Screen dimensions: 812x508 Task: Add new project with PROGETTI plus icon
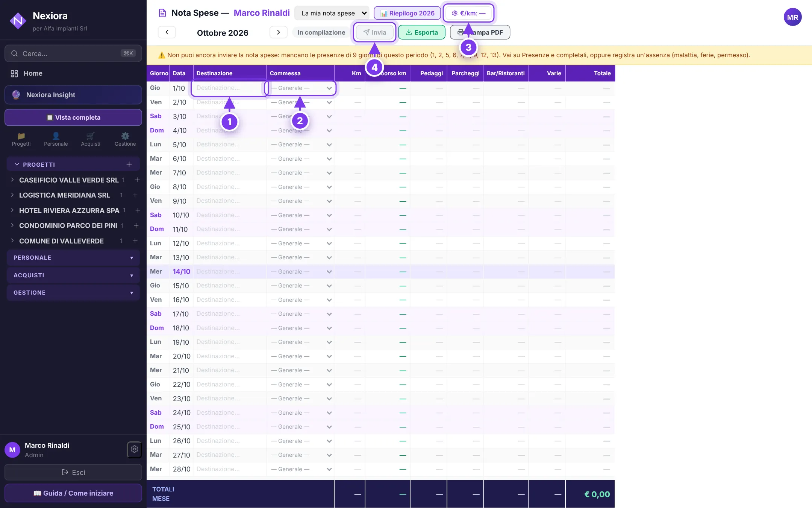tap(129, 164)
